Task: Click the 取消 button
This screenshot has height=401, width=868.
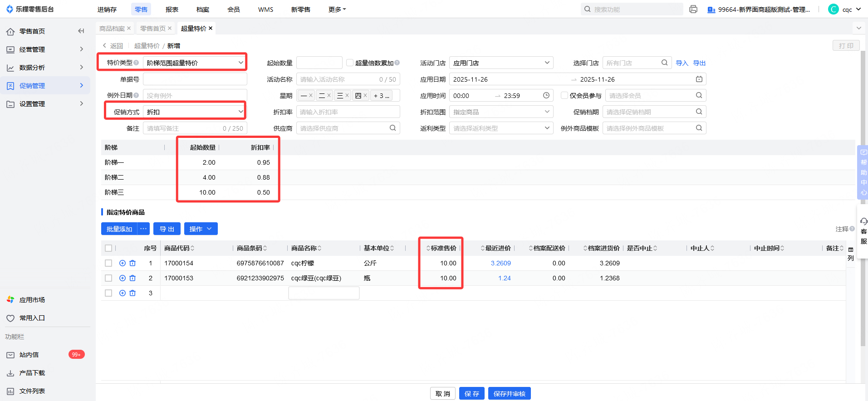Action: [x=443, y=393]
